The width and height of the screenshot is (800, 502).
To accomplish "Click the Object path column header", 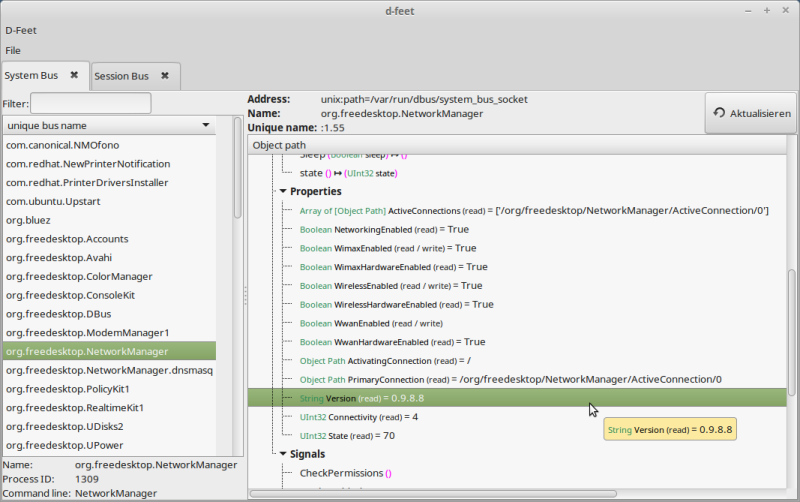I will pos(280,146).
